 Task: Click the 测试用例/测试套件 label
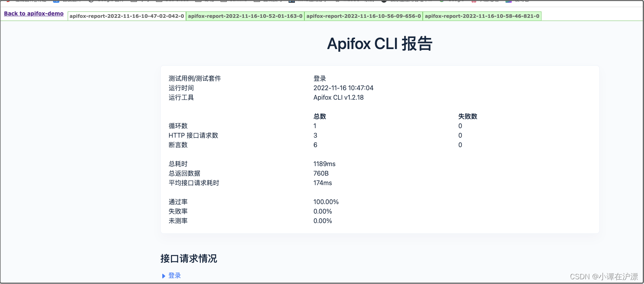[x=195, y=78]
